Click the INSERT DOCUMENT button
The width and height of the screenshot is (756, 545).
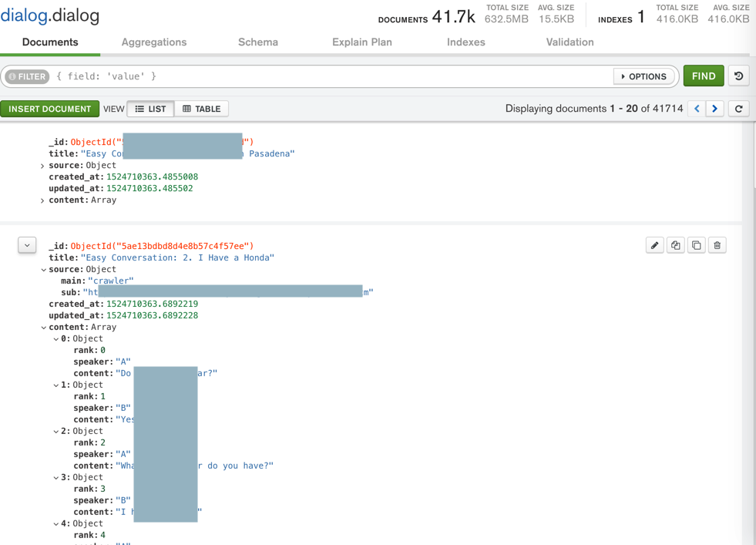[50, 109]
